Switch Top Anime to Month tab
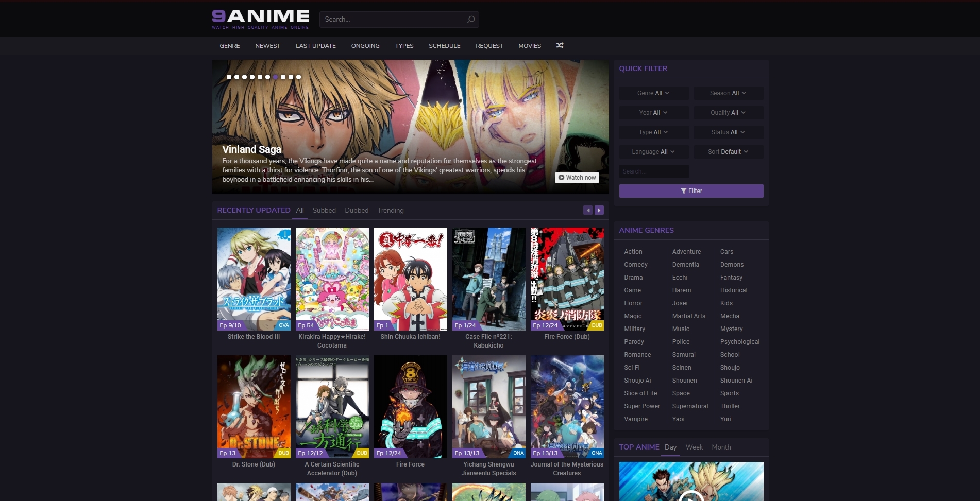980x501 pixels. point(721,447)
